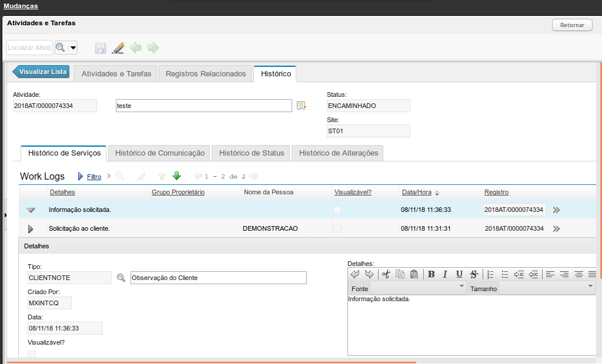Screen dimensions: 602x364
Task: Open the Tamanho size dropdown
Action: [x=590, y=286]
